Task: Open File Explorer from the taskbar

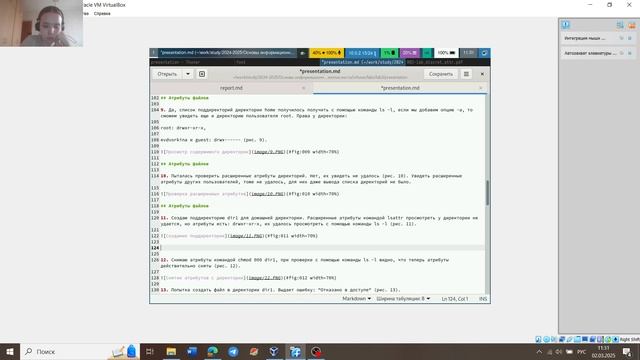Action: 171,351
